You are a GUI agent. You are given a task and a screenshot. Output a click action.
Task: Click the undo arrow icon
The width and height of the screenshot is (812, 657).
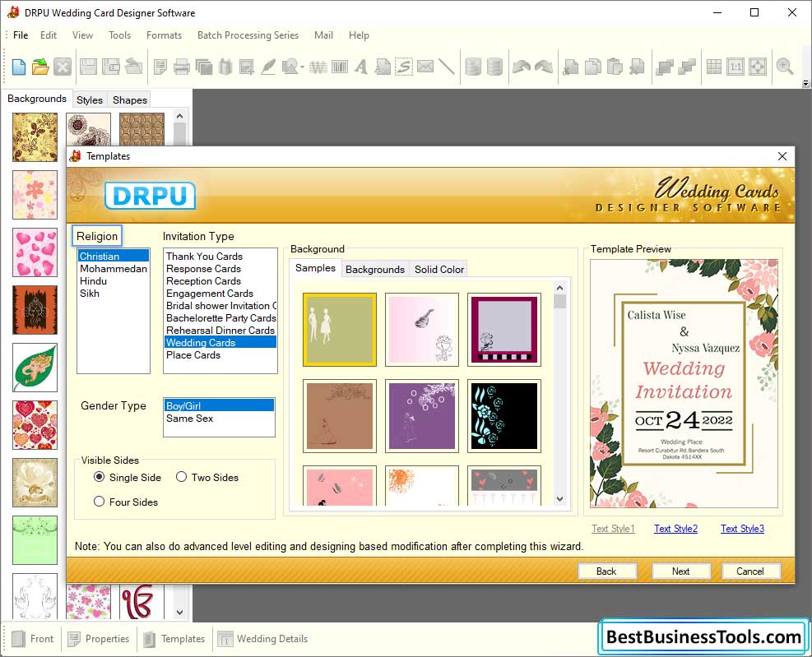click(x=522, y=67)
